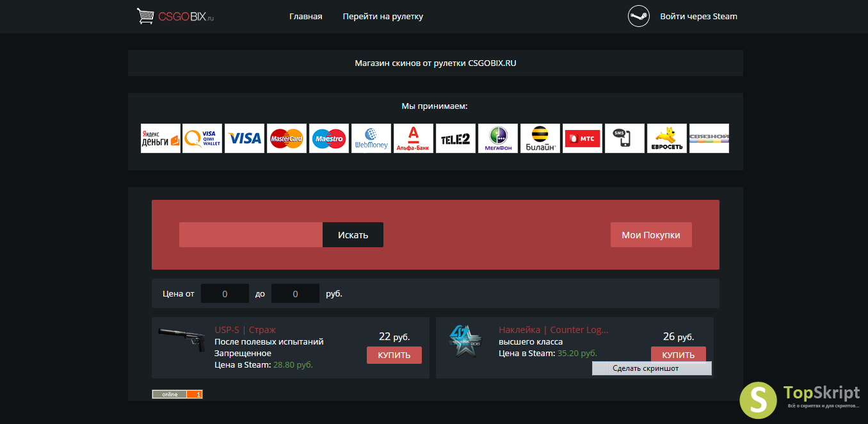
Task: Select the TELE2 payment icon
Action: click(x=456, y=138)
